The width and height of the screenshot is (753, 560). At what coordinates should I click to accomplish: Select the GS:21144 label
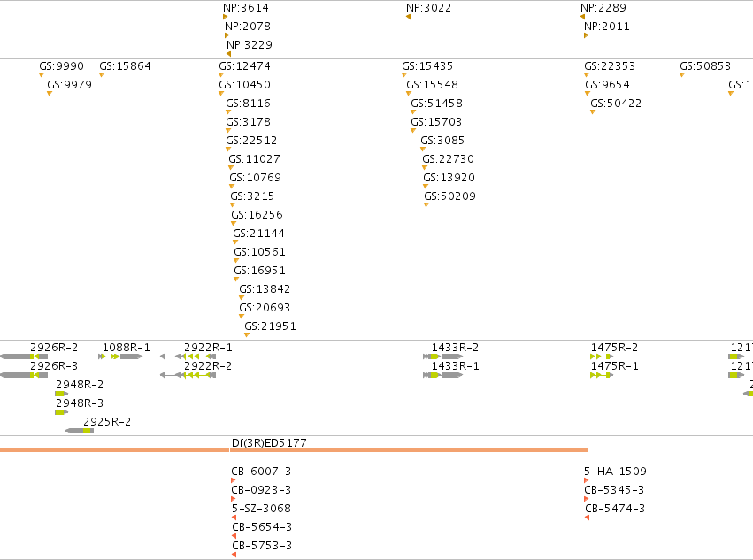click(259, 234)
